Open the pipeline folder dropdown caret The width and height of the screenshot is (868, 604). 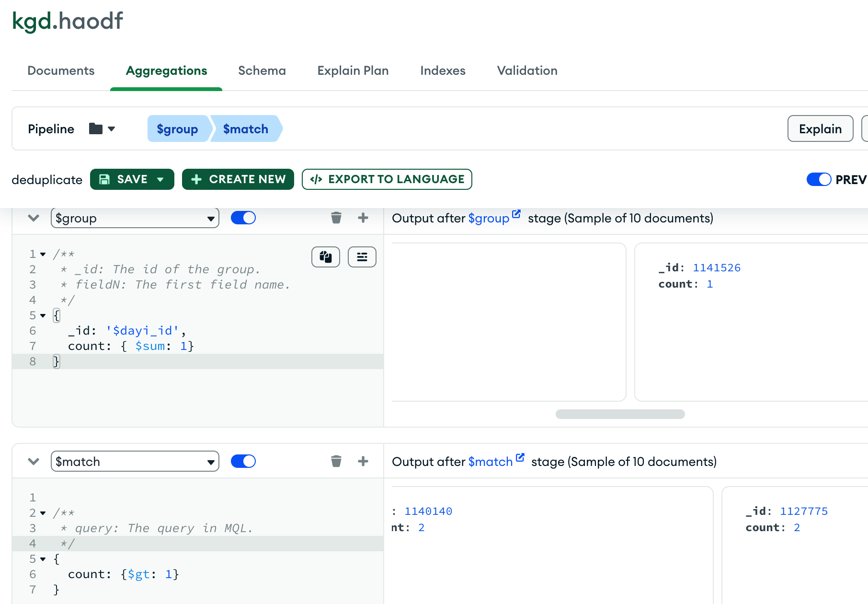click(112, 129)
